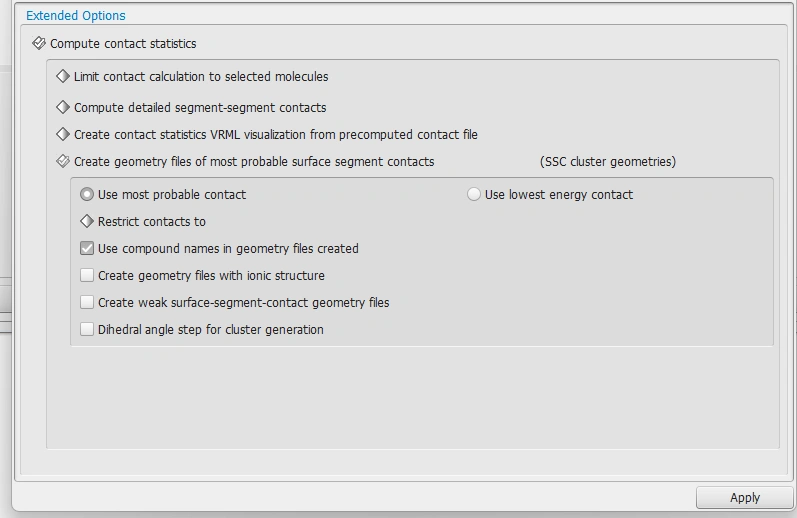Click the 'Dihedral angle step' label text
The height and width of the screenshot is (518, 797).
click(x=210, y=330)
